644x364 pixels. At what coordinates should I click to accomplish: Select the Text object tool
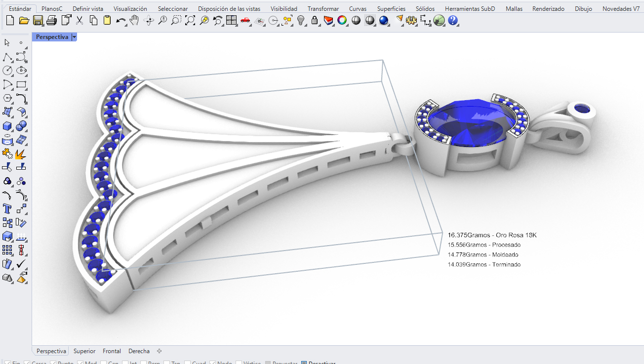coord(7,209)
